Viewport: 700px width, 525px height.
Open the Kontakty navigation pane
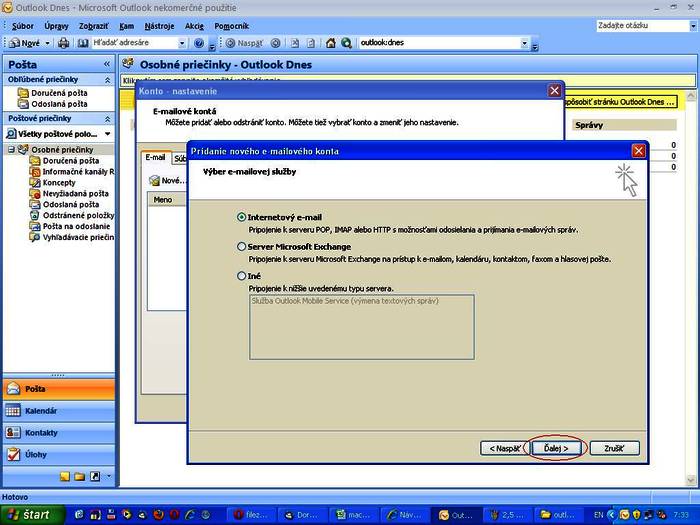coord(59,433)
